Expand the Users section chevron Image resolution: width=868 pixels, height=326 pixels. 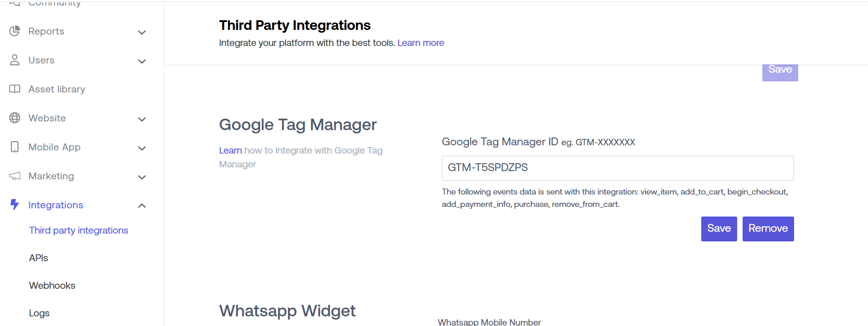pyautogui.click(x=142, y=61)
